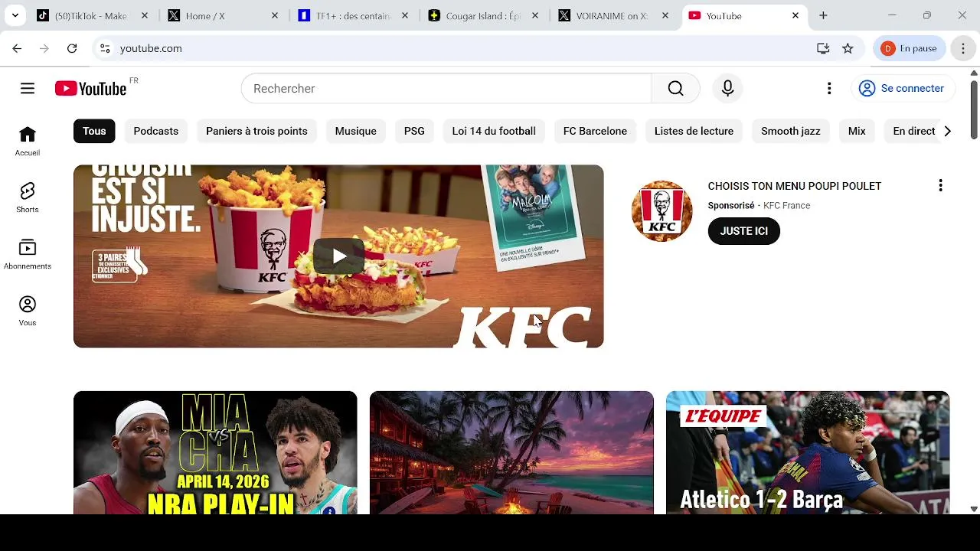Start voice search with the microphone

[x=727, y=89]
